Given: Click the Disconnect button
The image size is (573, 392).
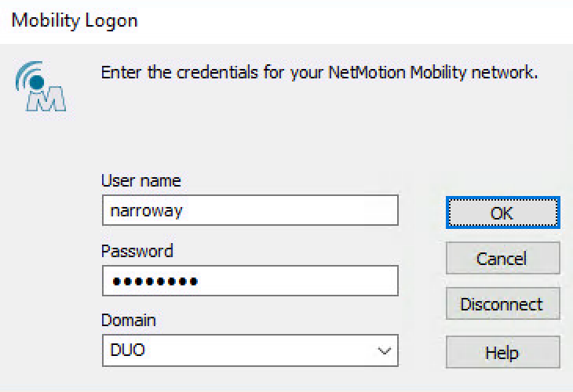Looking at the screenshot, I should point(502,304).
